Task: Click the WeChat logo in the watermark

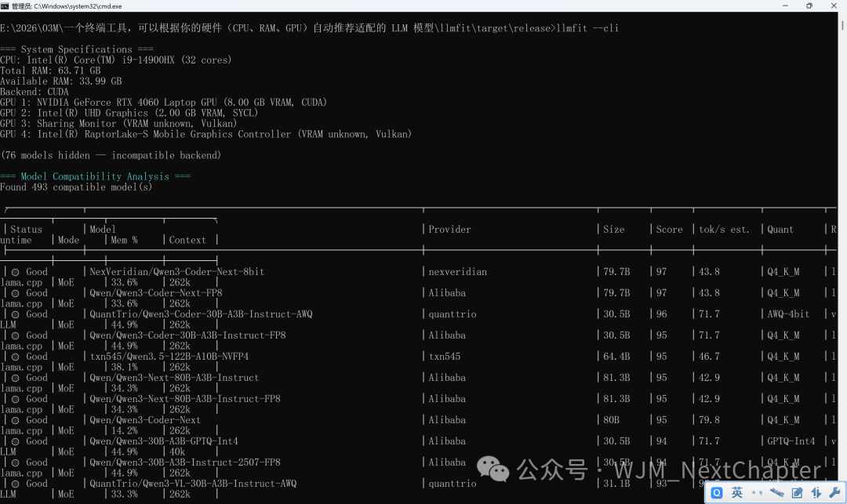Action: (494, 469)
